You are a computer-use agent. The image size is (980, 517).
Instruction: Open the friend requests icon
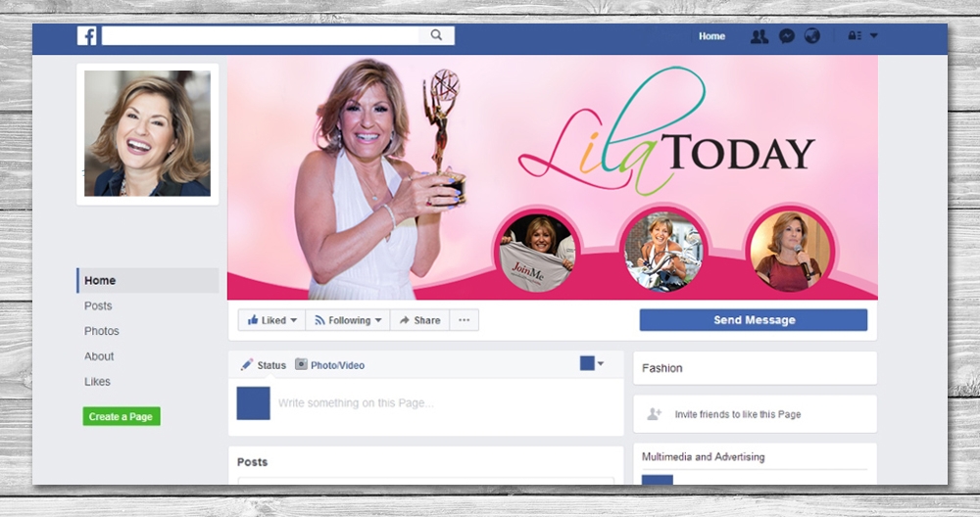[759, 36]
